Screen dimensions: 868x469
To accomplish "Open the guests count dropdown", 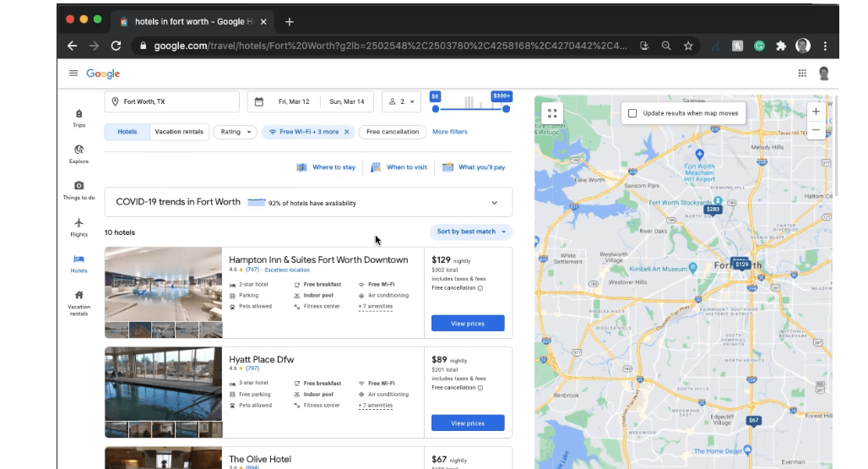I will (x=401, y=101).
